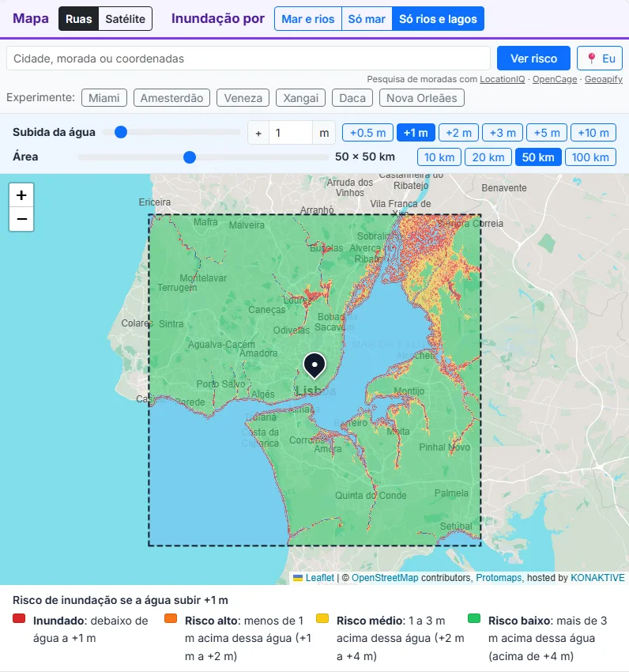Image resolution: width=629 pixels, height=672 pixels.
Task: Click the yellow Risco médio legend swatch
Action: pos(322,618)
